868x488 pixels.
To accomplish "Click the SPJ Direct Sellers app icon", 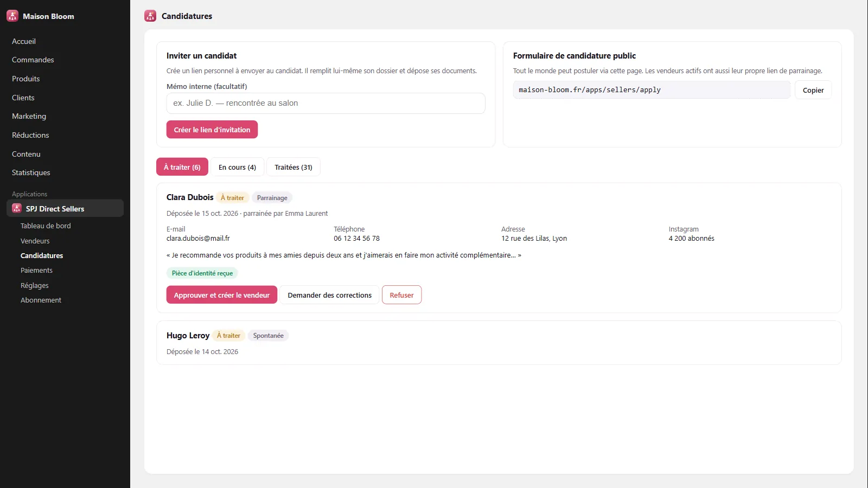I will pos(17,208).
